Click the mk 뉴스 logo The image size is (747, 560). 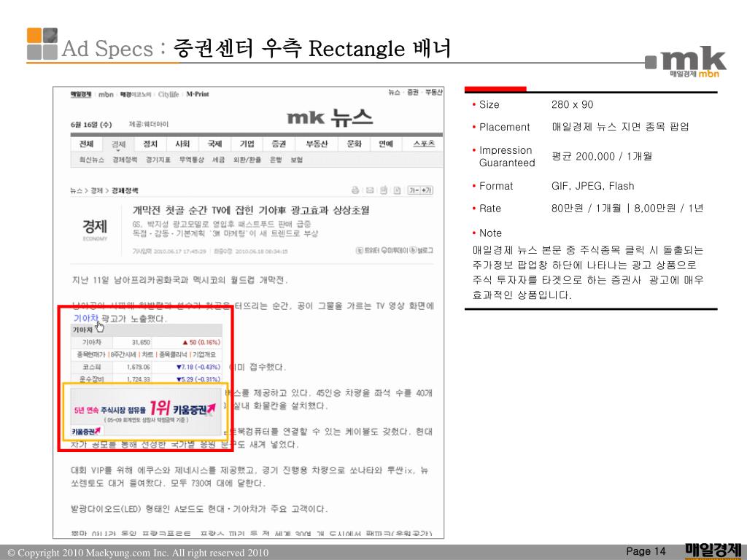(x=330, y=117)
